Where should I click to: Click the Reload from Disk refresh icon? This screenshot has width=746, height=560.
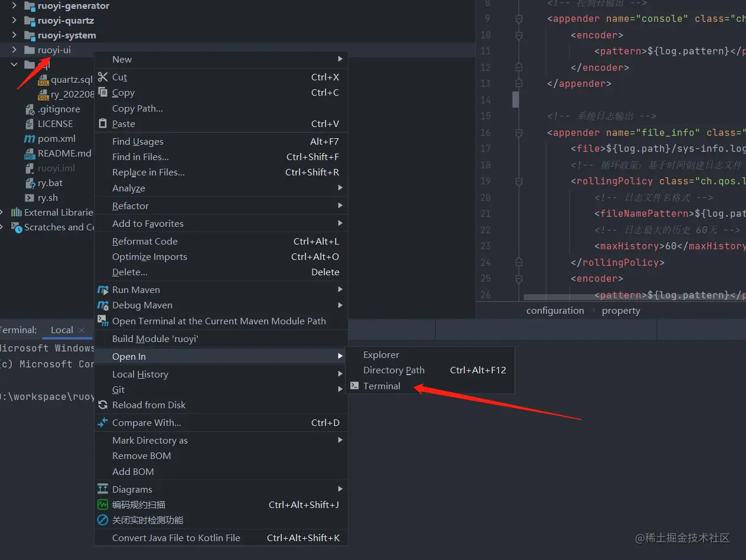pos(103,405)
